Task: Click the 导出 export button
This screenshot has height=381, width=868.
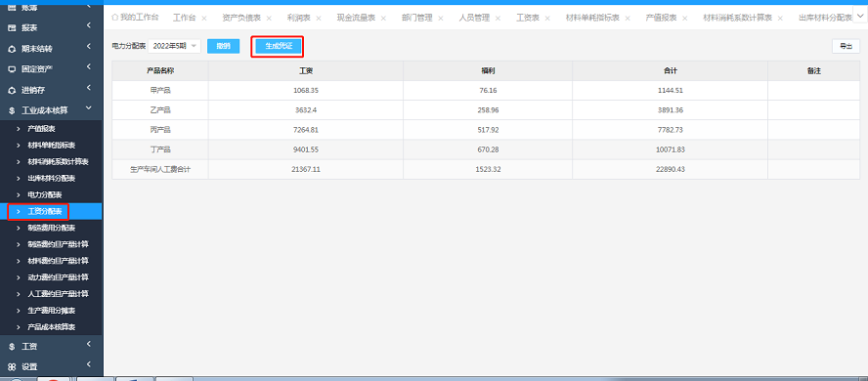Action: [846, 47]
